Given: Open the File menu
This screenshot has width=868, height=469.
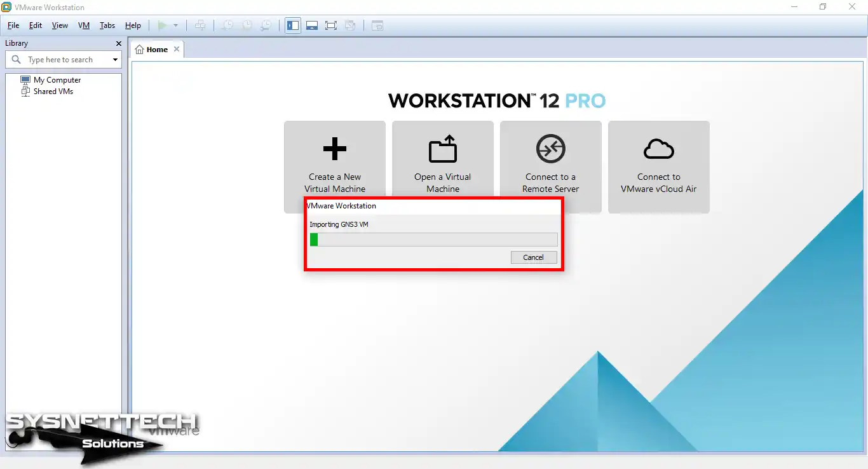Looking at the screenshot, I should click(13, 25).
